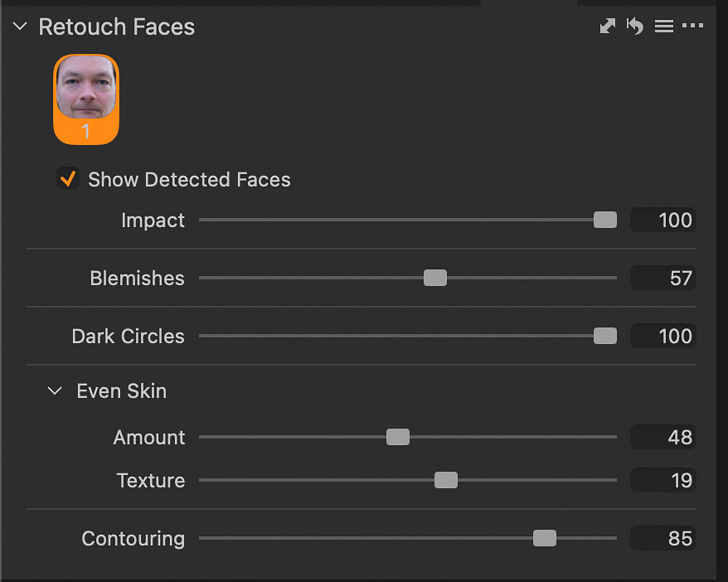Click the Dark Circles value field
The height and width of the screenshot is (582, 728).
coord(663,336)
